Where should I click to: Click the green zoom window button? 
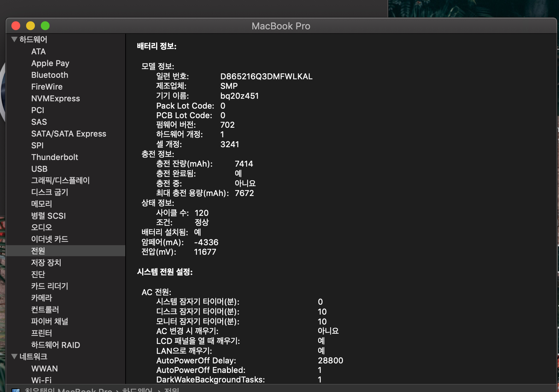[x=45, y=26]
